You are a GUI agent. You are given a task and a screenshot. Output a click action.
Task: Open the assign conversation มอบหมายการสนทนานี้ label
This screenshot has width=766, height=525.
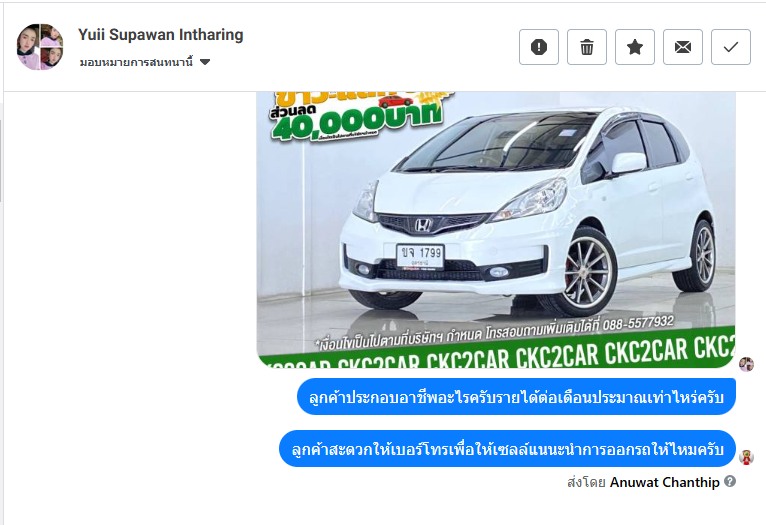136,62
